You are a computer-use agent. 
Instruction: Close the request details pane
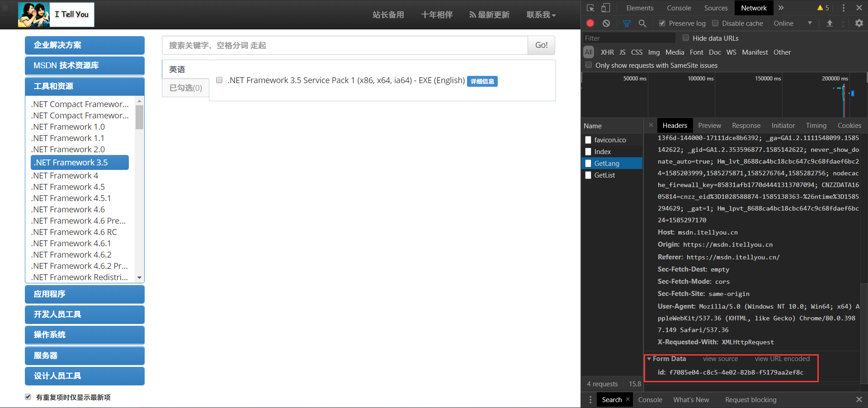(651, 125)
